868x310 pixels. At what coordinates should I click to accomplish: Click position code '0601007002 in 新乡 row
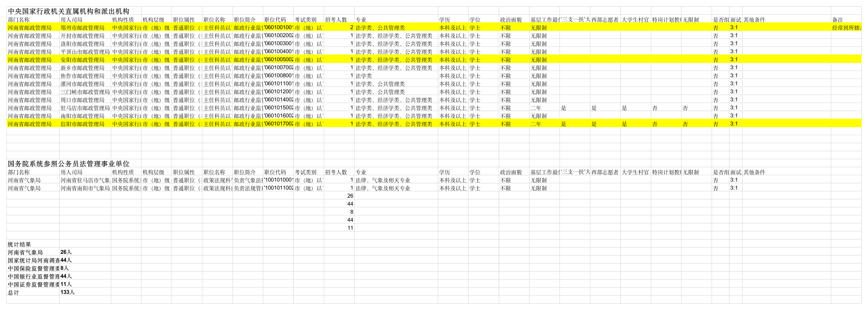coord(278,68)
